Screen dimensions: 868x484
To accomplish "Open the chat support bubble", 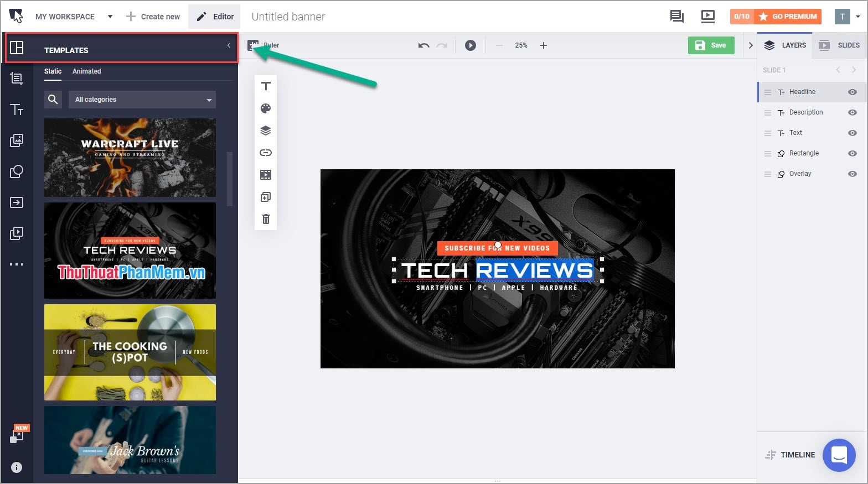I will tap(839, 455).
